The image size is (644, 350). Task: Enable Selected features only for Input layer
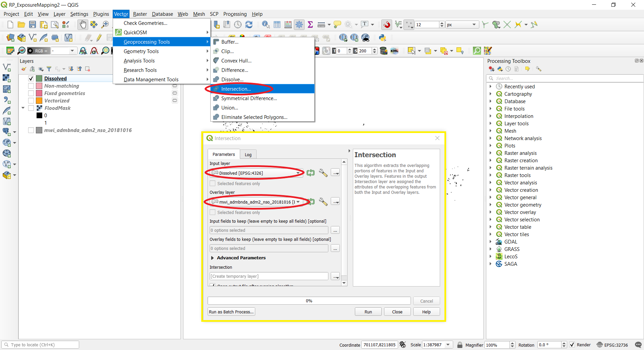(213, 183)
